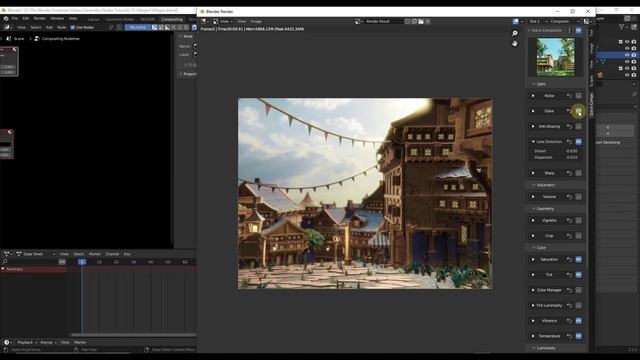
Task: Reset the Noise effect with its undo arrow
Action: point(569,96)
